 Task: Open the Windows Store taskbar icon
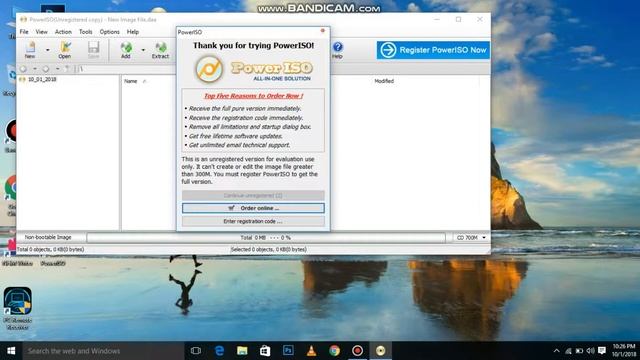click(265, 351)
